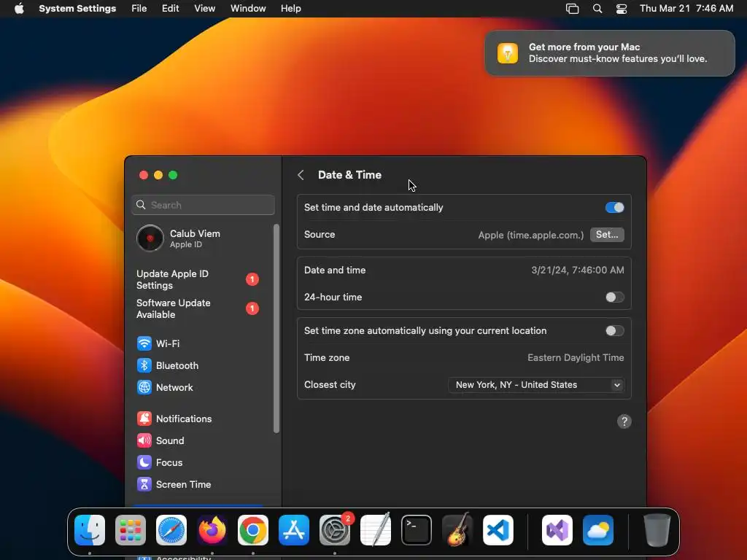
Task: Click the menu bar date and time
Action: click(686, 9)
